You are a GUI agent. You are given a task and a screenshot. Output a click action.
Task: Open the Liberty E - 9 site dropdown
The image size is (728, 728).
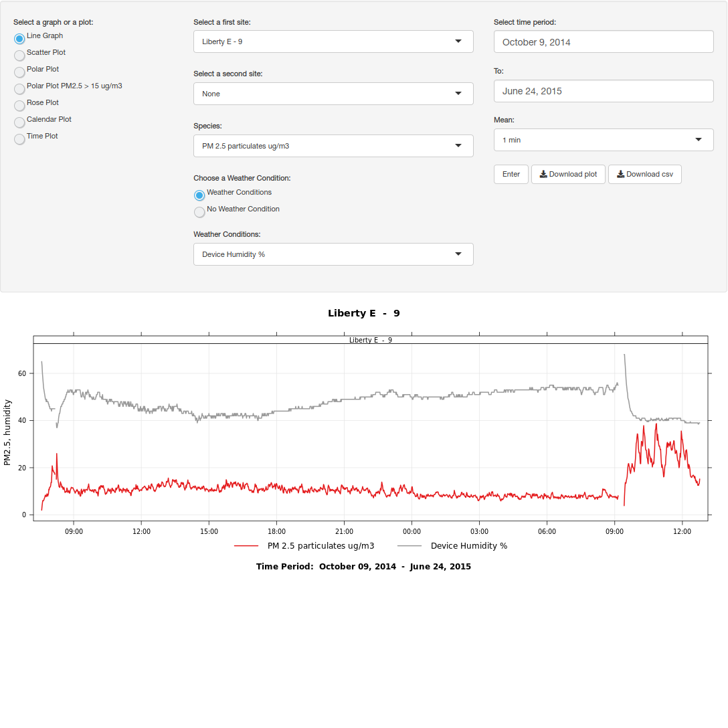tap(333, 41)
